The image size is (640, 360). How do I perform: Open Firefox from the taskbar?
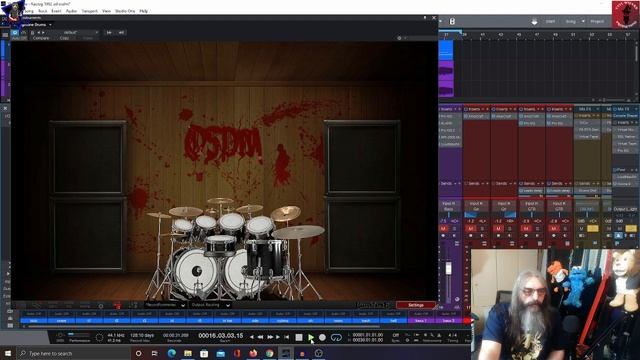coord(253,353)
